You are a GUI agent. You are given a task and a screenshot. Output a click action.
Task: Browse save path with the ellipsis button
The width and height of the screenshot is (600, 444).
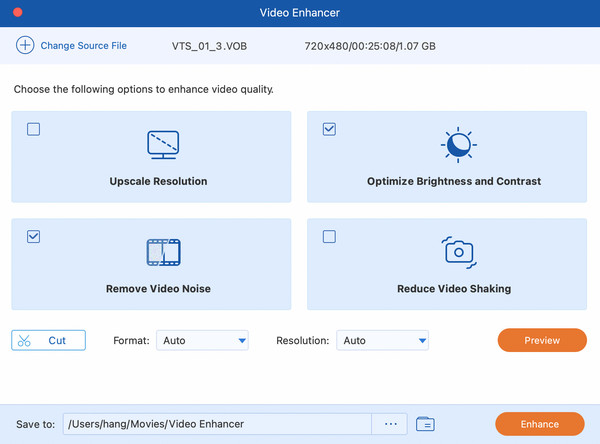pos(389,424)
